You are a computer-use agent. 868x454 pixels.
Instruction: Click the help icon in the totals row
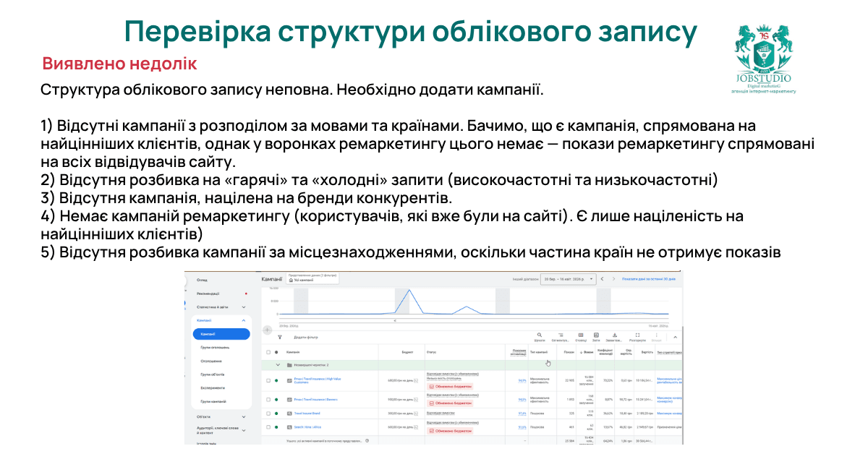[x=367, y=440]
